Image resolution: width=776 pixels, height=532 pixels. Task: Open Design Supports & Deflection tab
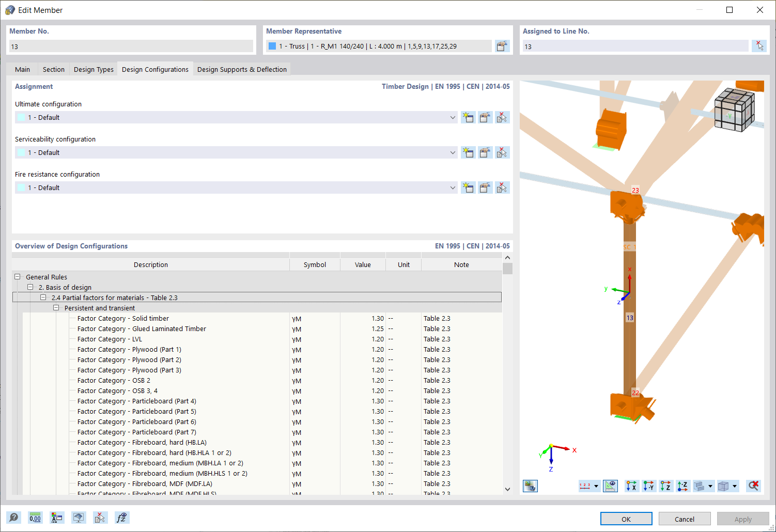tap(242, 69)
